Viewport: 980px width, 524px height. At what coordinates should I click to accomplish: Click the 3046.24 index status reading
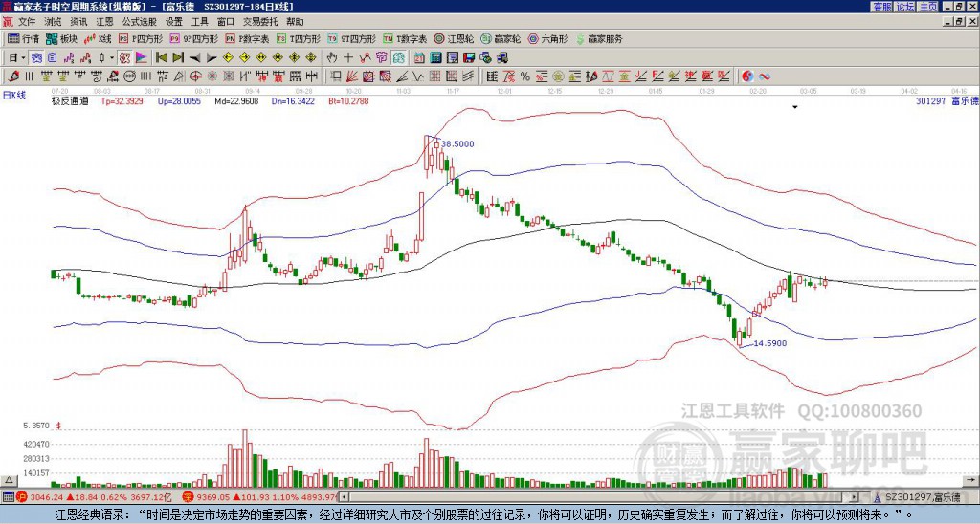[46, 497]
